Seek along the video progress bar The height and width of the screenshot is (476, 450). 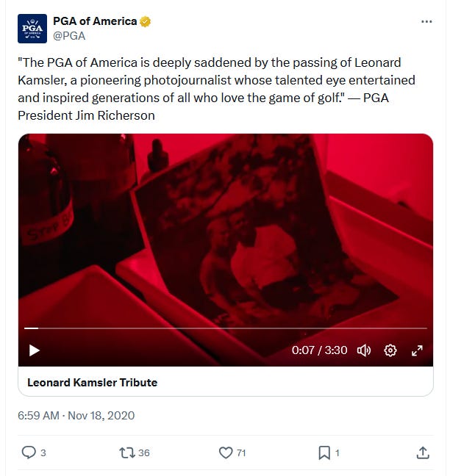(226, 328)
